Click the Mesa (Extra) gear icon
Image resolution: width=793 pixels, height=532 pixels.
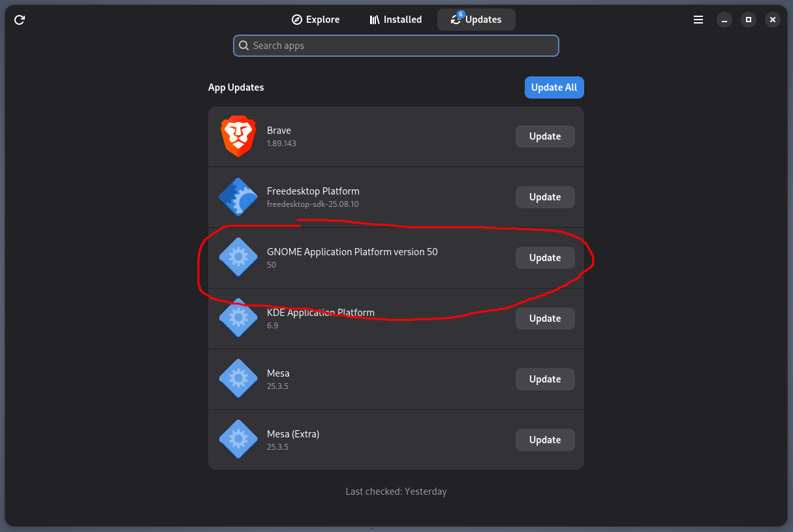tap(238, 439)
